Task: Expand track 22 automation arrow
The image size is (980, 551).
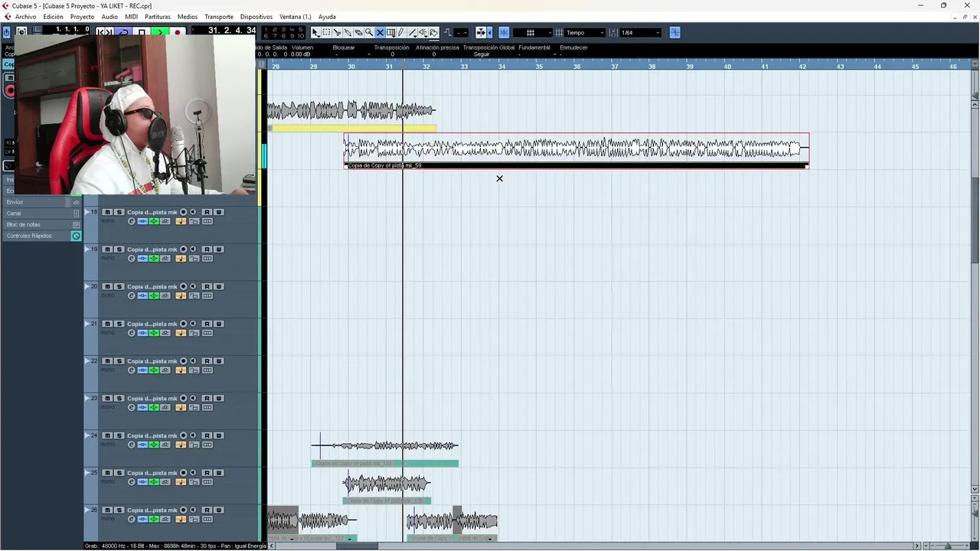Action: coord(87,360)
